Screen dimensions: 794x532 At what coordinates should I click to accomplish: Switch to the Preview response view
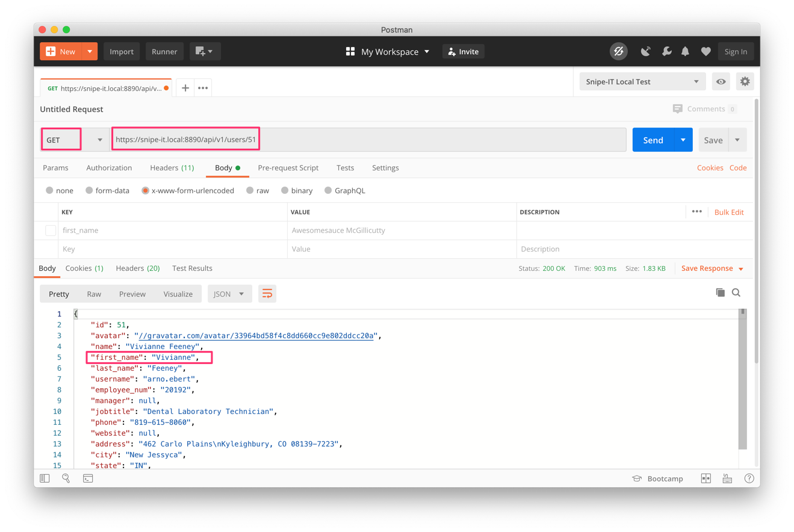132,294
